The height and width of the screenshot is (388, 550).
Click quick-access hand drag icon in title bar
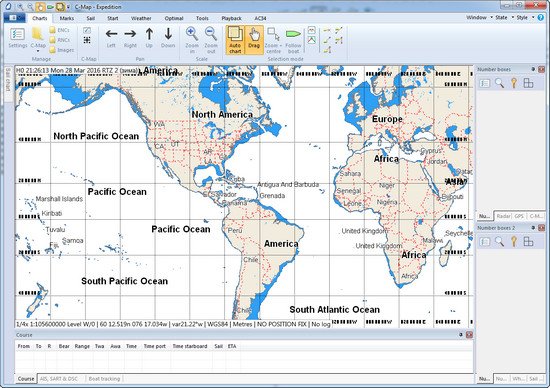coord(40,6)
